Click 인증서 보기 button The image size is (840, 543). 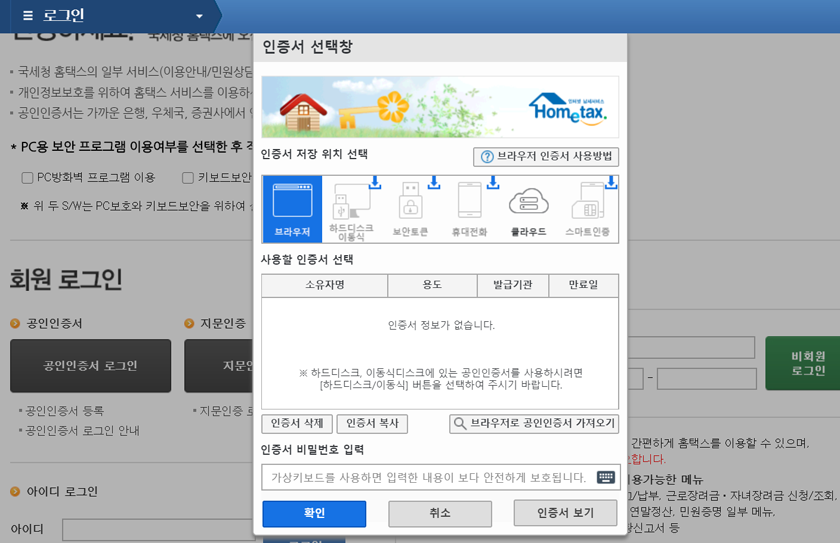point(565,514)
